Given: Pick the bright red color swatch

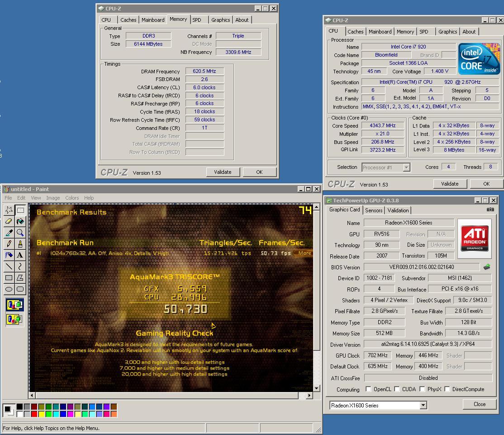Looking at the screenshot, I should click(x=34, y=414).
